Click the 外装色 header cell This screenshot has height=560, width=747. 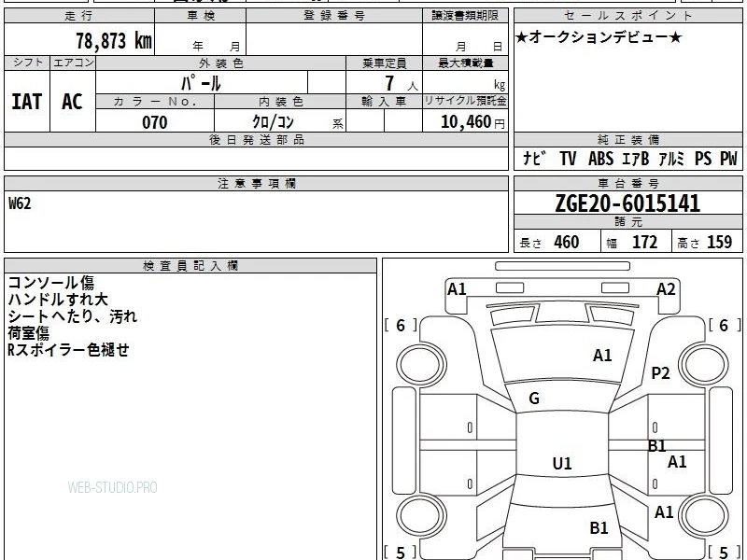pos(221,63)
